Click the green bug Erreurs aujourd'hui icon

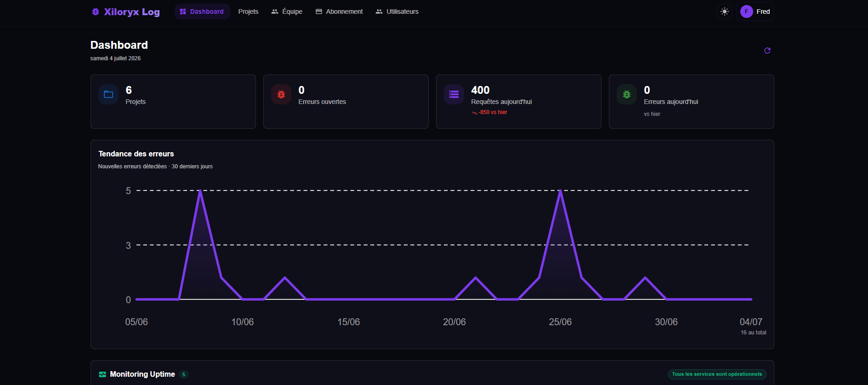pos(627,94)
